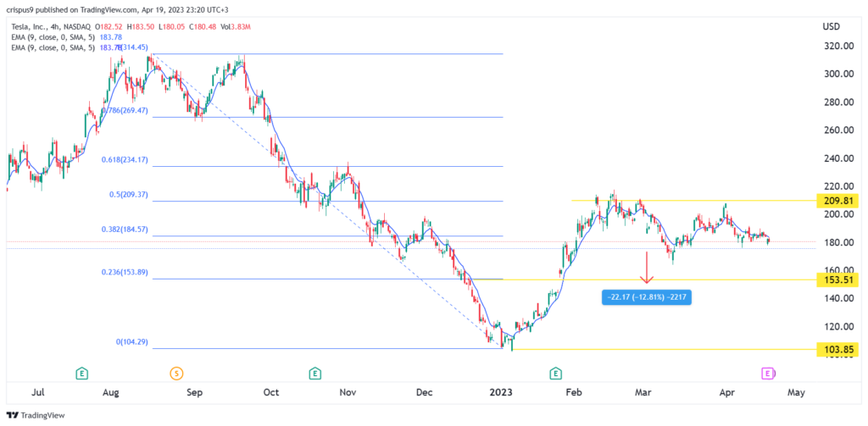This screenshot has width=868, height=426.
Task: Click the earnings E marker below August
Action: [x=82, y=374]
